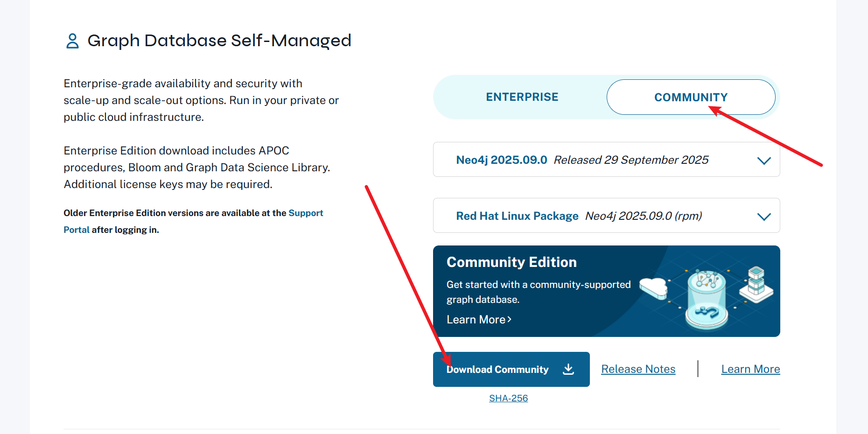868x434 pixels.
Task: Click the Community Edition banner title
Action: pos(511,262)
